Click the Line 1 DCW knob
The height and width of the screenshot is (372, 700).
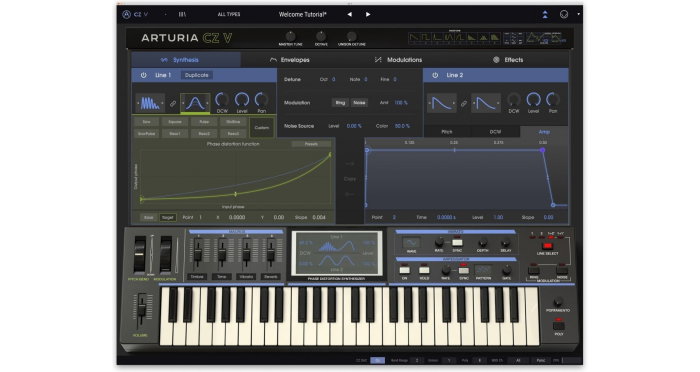(x=222, y=100)
